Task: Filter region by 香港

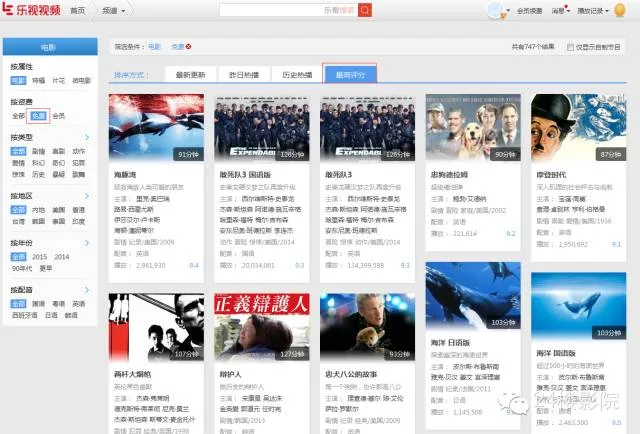Action: click(79, 210)
